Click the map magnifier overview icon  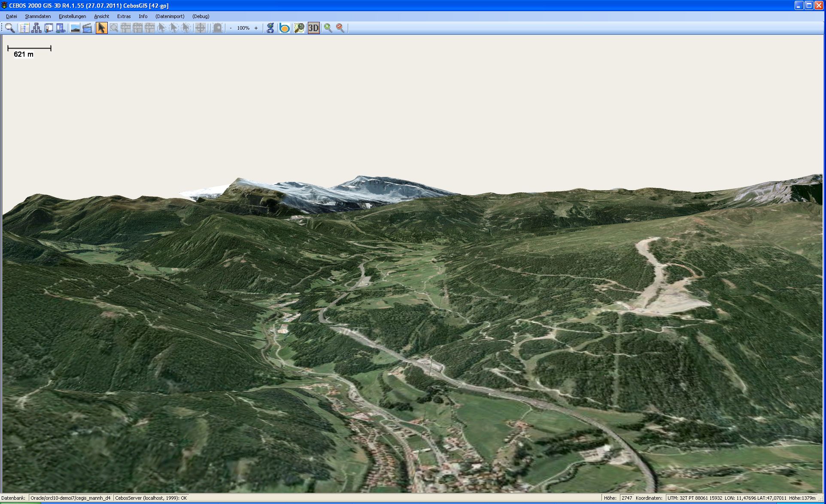299,28
